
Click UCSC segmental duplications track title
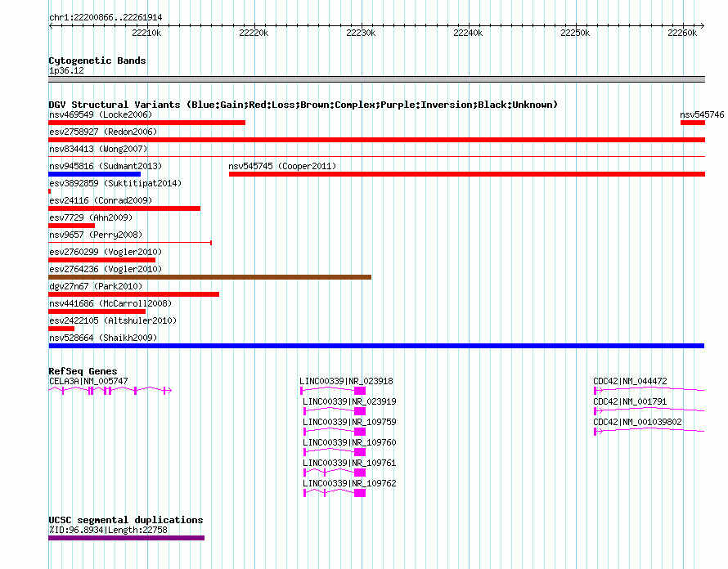click(126, 520)
